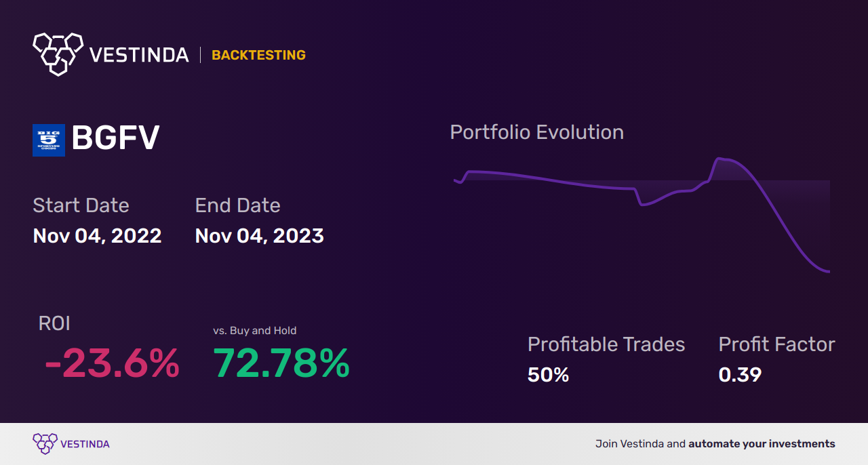Click the Profitable Trades 50% value
This screenshot has width=868, height=465.
click(548, 375)
